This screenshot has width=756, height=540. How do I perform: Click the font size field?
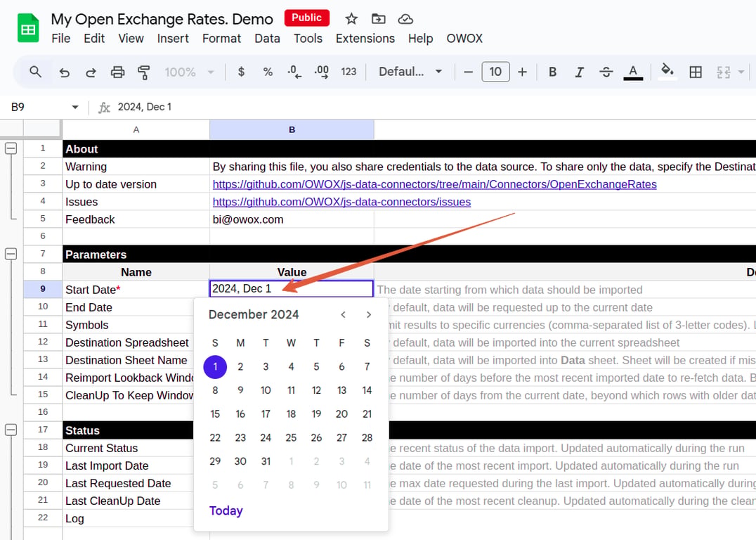pyautogui.click(x=495, y=72)
